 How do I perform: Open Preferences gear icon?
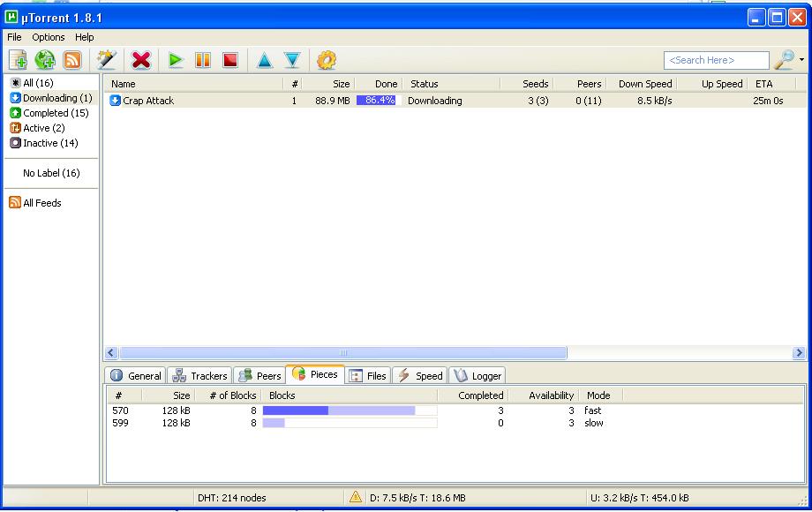click(x=327, y=60)
